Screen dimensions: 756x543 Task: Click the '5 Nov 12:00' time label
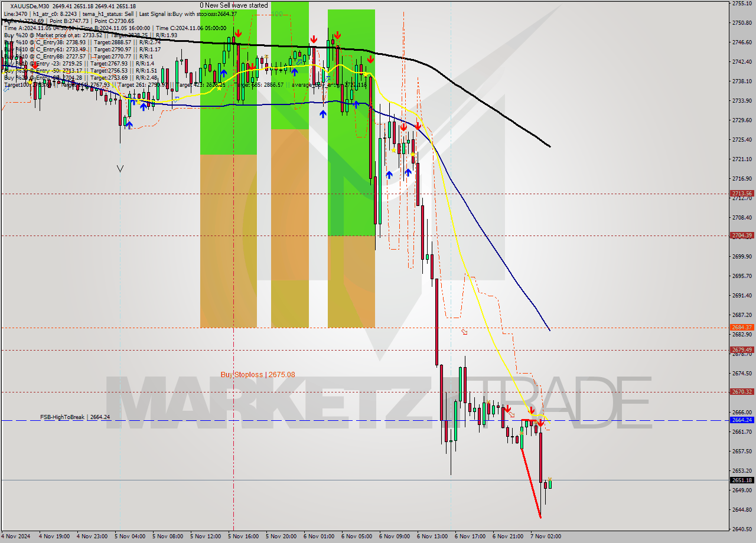pyautogui.click(x=207, y=537)
